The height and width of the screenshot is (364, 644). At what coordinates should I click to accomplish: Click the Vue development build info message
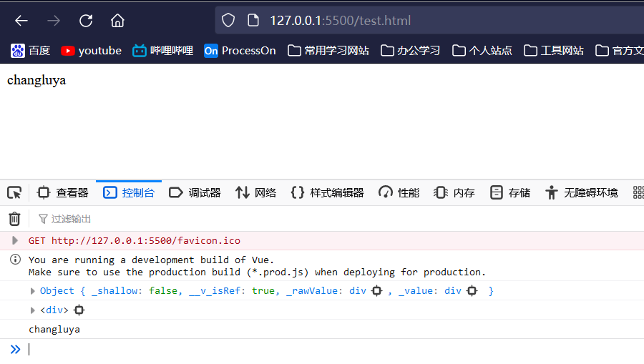257,266
